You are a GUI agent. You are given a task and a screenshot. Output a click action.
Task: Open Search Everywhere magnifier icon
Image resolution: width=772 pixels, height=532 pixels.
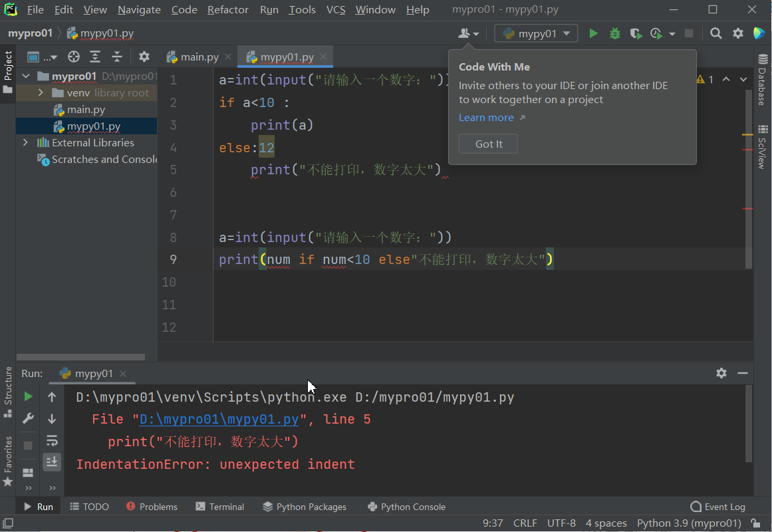click(x=716, y=33)
